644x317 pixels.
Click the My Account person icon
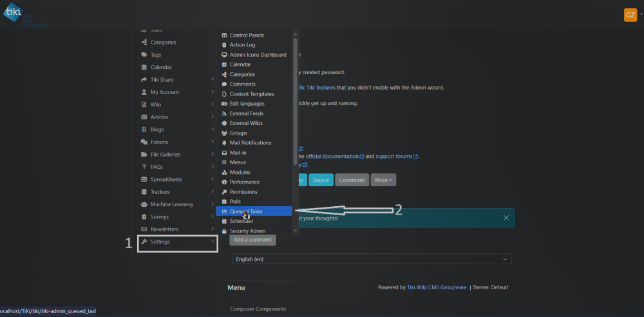[144, 92]
